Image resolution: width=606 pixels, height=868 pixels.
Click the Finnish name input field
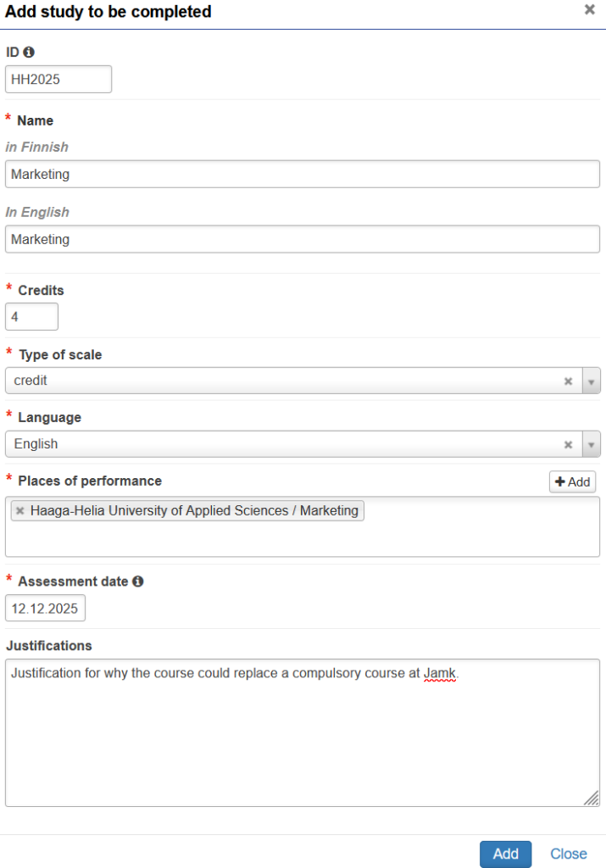point(303,175)
